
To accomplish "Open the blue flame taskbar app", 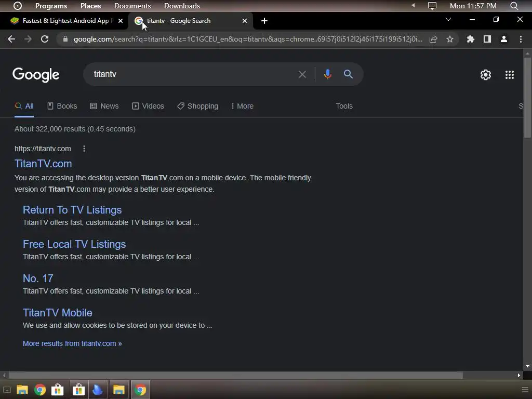I will 97,390.
